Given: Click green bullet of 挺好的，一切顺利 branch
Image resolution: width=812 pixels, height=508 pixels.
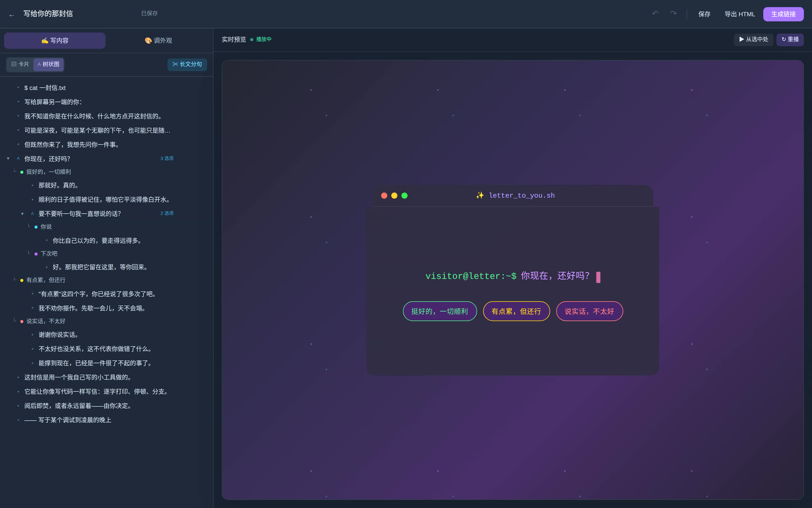Looking at the screenshot, I should tap(22, 172).
